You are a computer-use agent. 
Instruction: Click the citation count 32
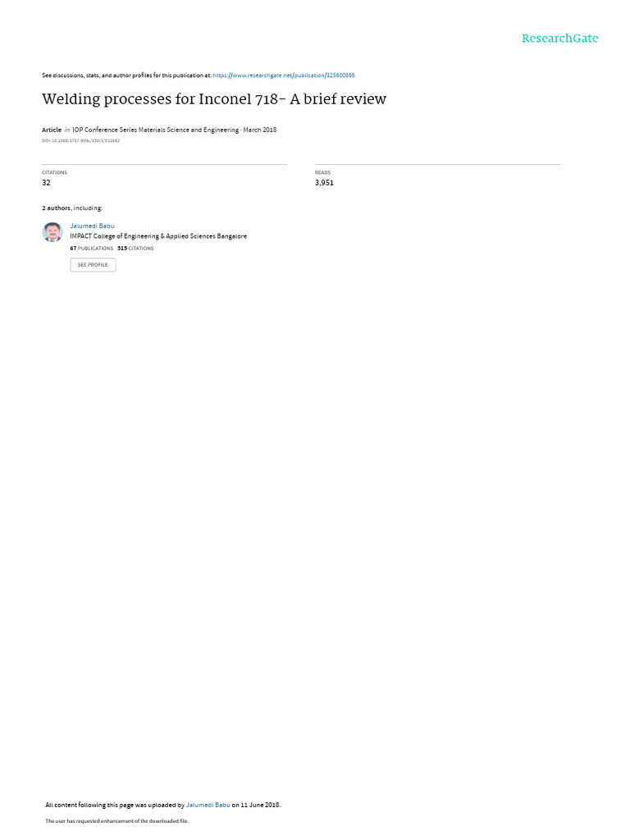46,183
